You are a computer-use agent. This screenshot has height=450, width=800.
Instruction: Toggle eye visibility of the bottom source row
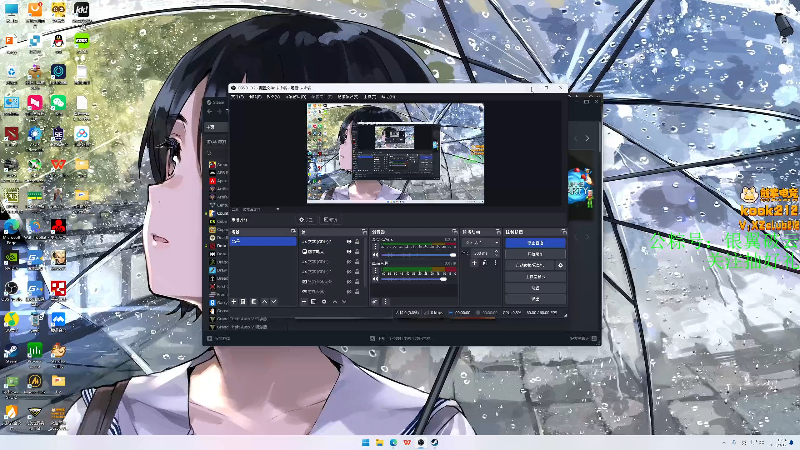pyautogui.click(x=349, y=292)
